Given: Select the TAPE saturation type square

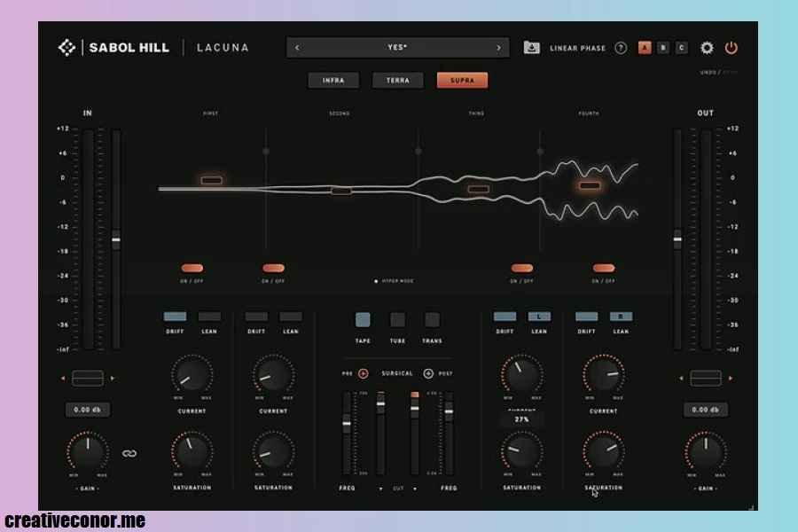Looking at the screenshot, I should coord(363,320).
